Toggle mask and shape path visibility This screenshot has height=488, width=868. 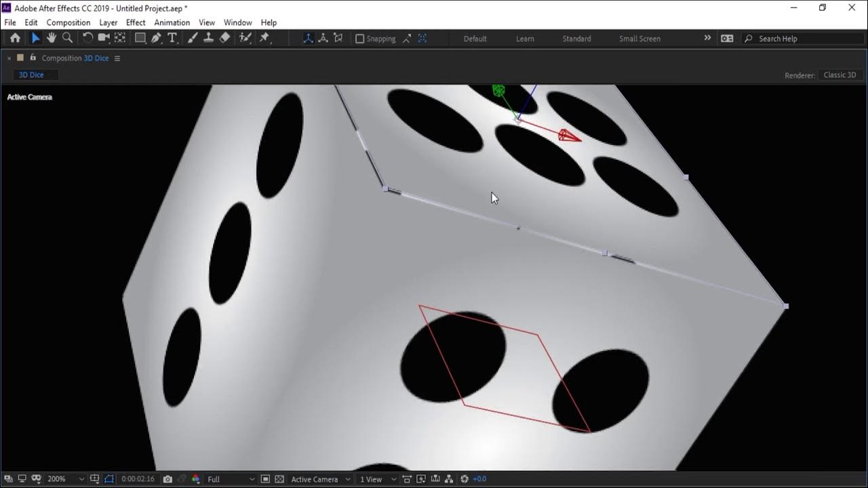[109, 479]
